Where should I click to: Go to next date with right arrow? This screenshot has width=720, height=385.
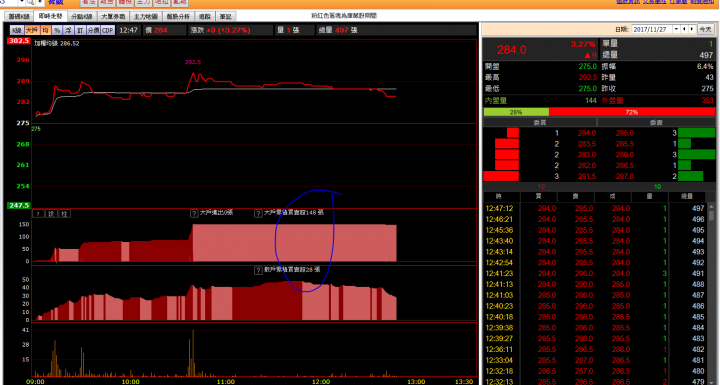692,29
